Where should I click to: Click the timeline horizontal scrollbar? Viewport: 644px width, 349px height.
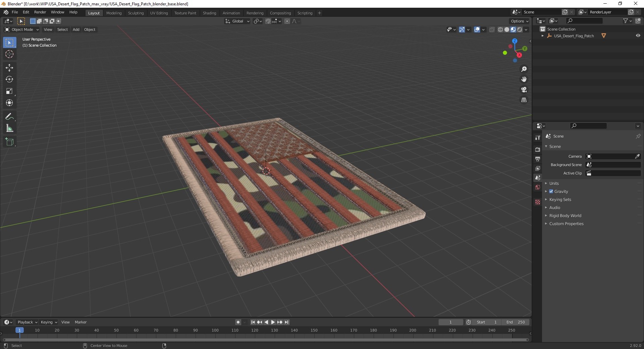coord(266,340)
